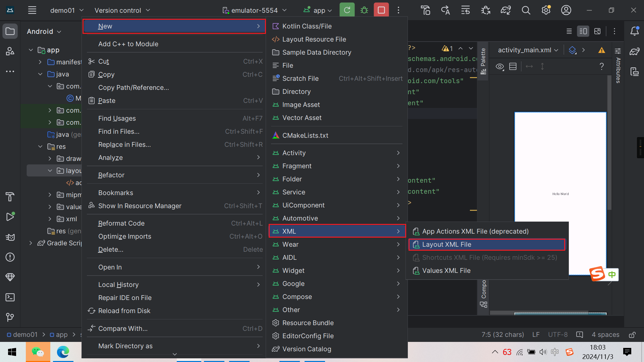Open Microsoft Edge from the taskbar

coord(63,352)
